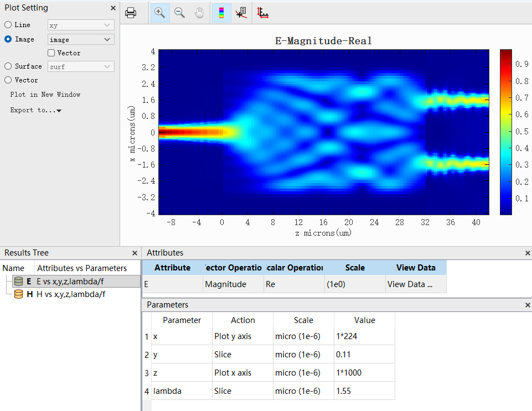532x411 pixels.
Task: Select the zoom in magnifier tool
Action: 160,13
